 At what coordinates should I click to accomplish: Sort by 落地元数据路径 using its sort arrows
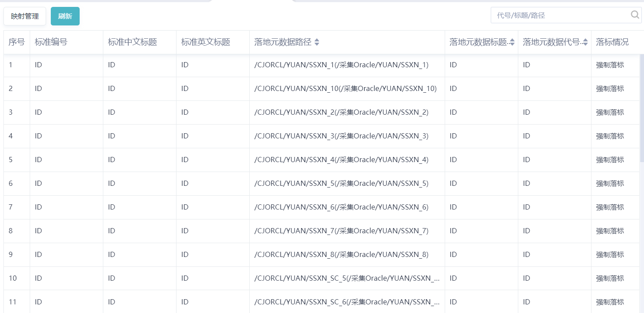(317, 42)
